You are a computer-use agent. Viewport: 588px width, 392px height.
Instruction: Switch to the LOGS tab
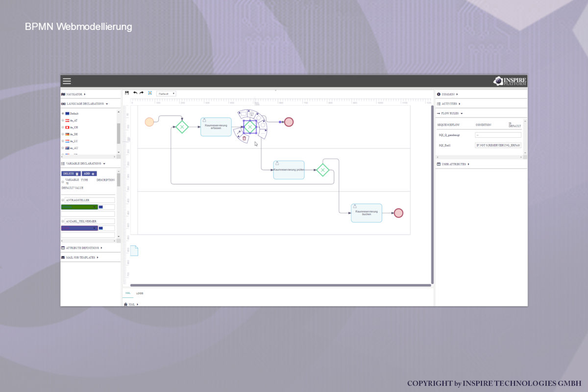[140, 293]
